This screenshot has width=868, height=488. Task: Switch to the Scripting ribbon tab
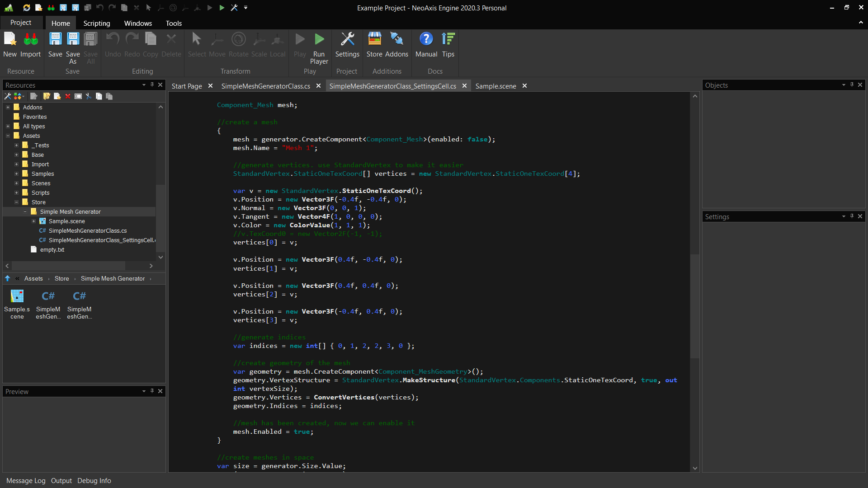point(96,23)
